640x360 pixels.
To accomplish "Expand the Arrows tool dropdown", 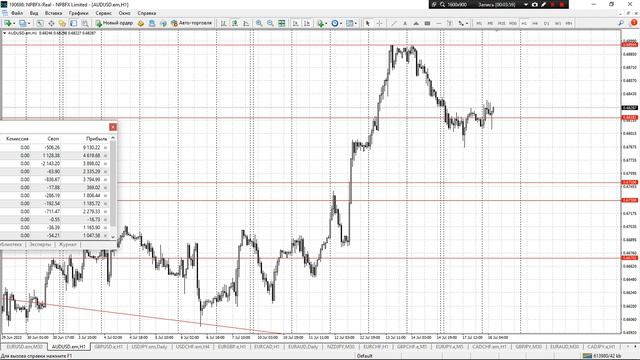I will [x=467, y=23].
